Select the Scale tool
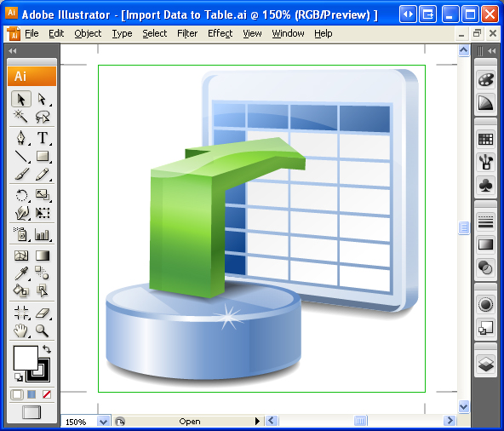 tap(43, 195)
